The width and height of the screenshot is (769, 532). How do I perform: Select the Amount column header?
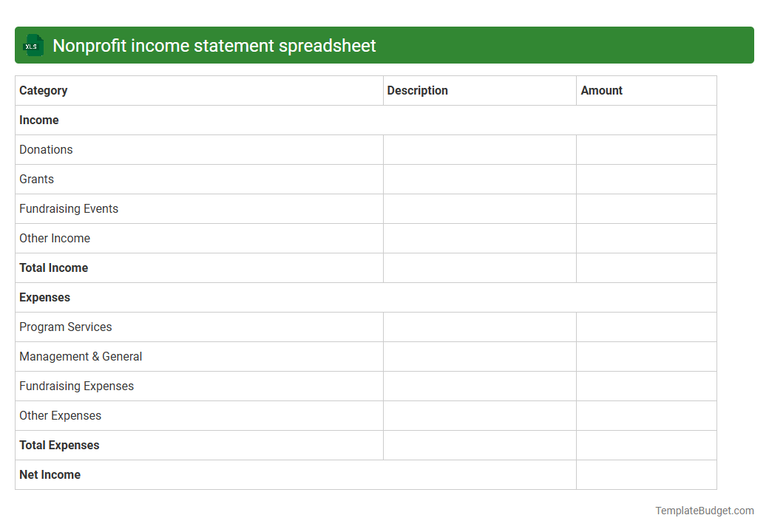coord(602,90)
